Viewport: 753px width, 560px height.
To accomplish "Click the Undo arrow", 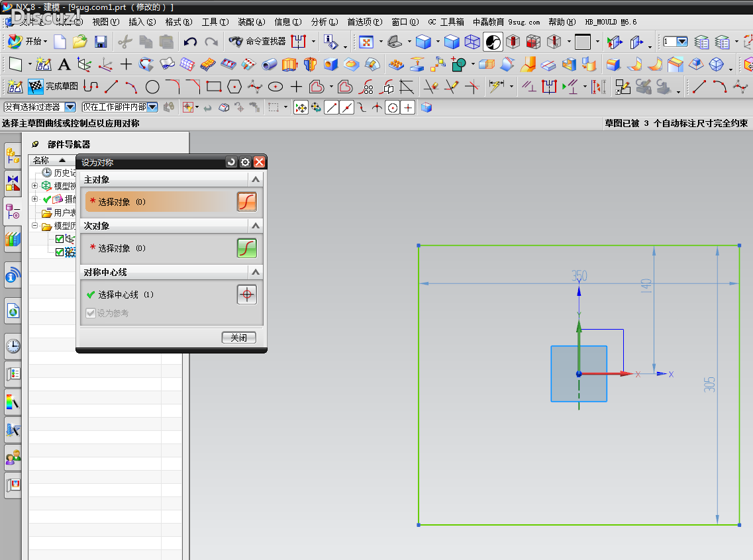I will 190,42.
